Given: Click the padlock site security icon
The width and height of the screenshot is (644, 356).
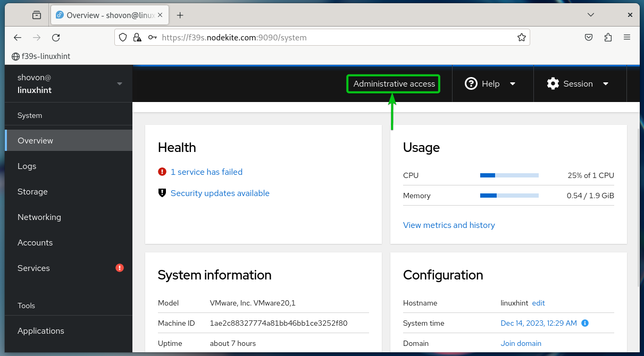Looking at the screenshot, I should 137,38.
